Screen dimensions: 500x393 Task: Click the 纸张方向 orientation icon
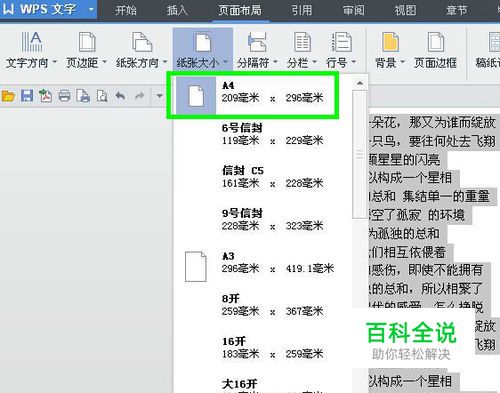(x=142, y=42)
